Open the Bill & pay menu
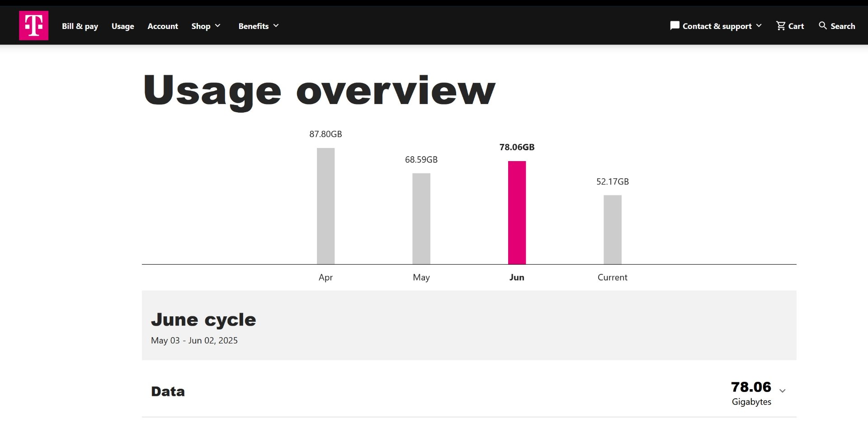This screenshot has height=429, width=868. tap(80, 26)
